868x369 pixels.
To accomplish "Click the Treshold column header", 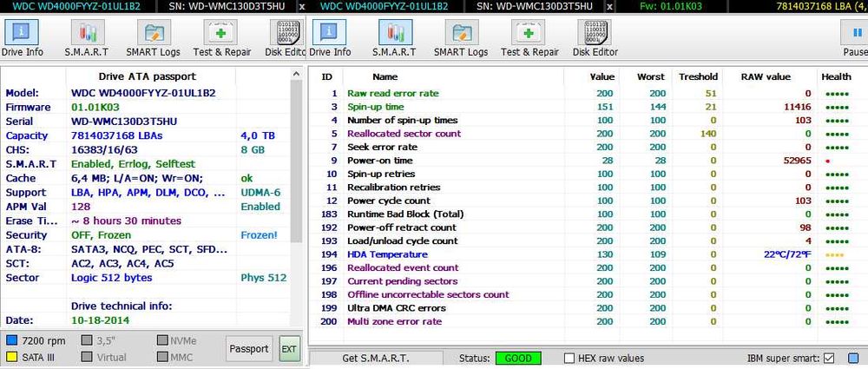I will tap(698, 77).
